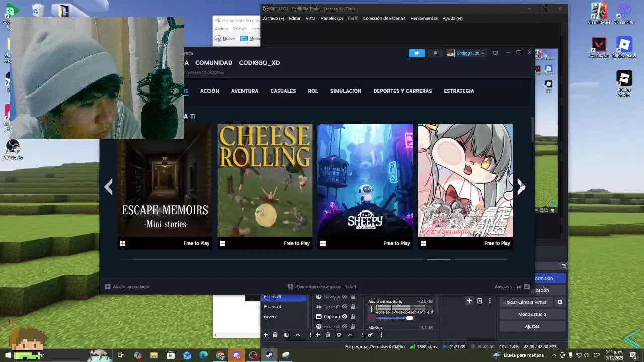Switch to the ACCIÓN category tab
The width and height of the screenshot is (644, 362).
coord(210,91)
